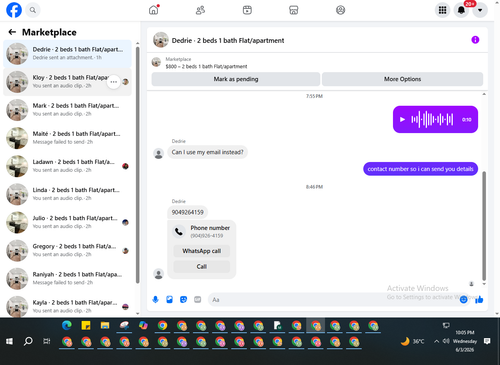This screenshot has height=365, width=500.
Task: Click the Call button
Action: tap(202, 267)
